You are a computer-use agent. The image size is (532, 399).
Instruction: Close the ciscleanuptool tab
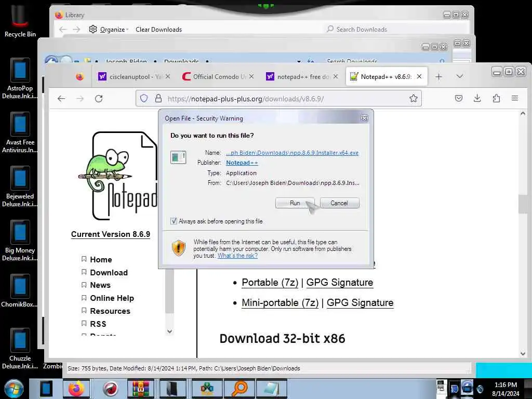168,76
